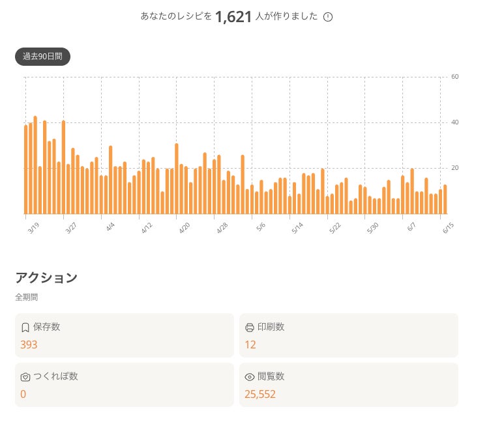The image size is (504, 422).
Task: Click the info icon beside 人が作りました
Action: pyautogui.click(x=328, y=17)
